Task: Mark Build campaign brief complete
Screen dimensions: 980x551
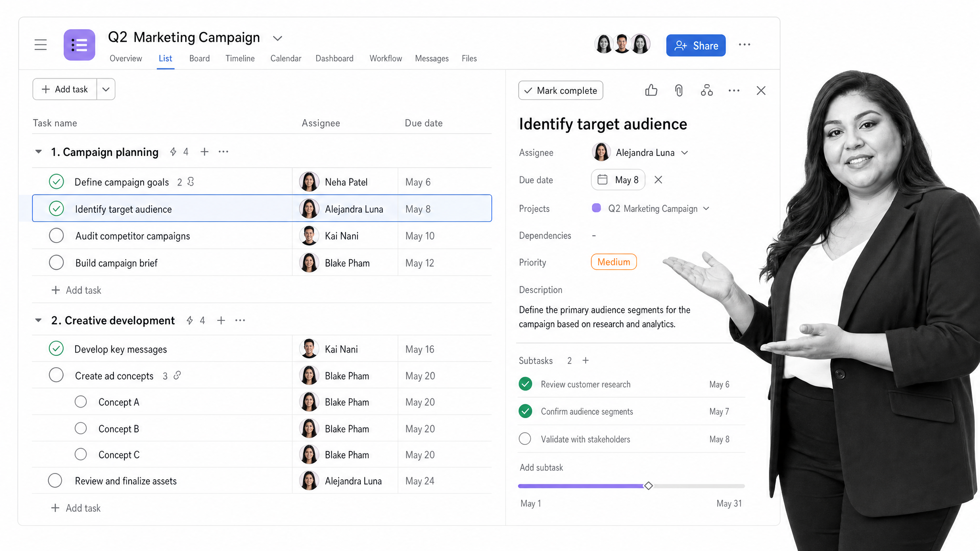Action: (x=56, y=263)
